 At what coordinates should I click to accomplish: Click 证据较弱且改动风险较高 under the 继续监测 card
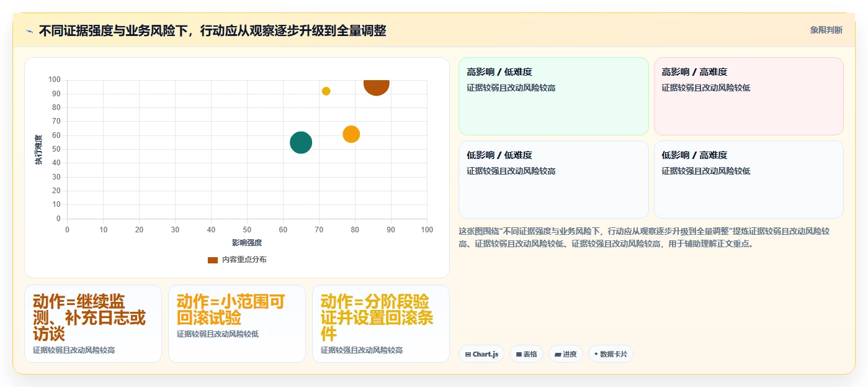coord(74,350)
